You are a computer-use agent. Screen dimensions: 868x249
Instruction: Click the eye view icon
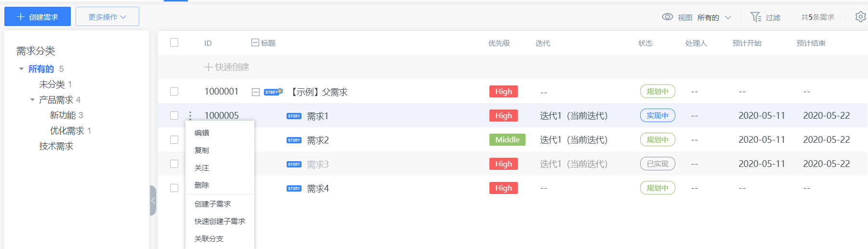click(x=667, y=17)
